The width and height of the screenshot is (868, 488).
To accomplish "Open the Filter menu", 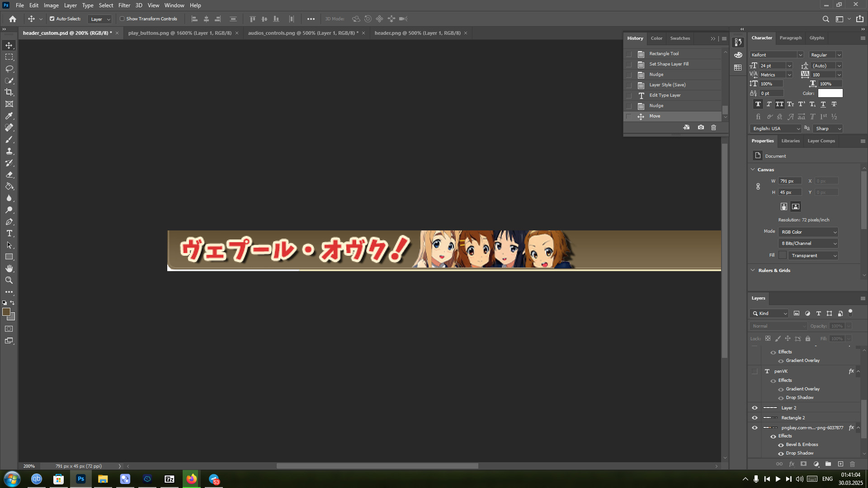I will coord(124,5).
